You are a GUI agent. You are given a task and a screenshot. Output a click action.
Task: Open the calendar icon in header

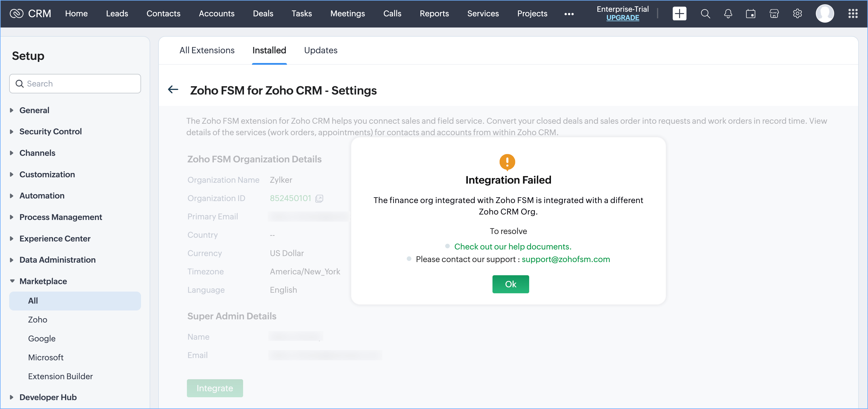(x=750, y=13)
